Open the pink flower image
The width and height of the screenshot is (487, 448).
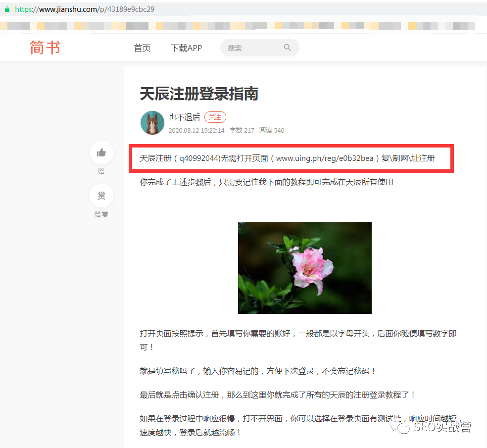[305, 268]
